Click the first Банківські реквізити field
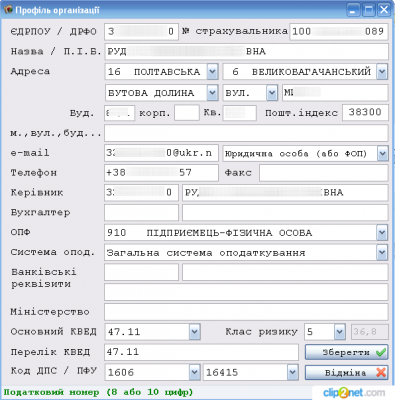 (141, 272)
